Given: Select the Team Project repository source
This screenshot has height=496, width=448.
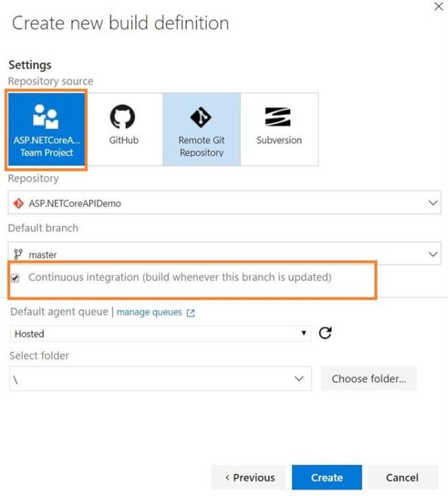Looking at the screenshot, I should click(47, 130).
